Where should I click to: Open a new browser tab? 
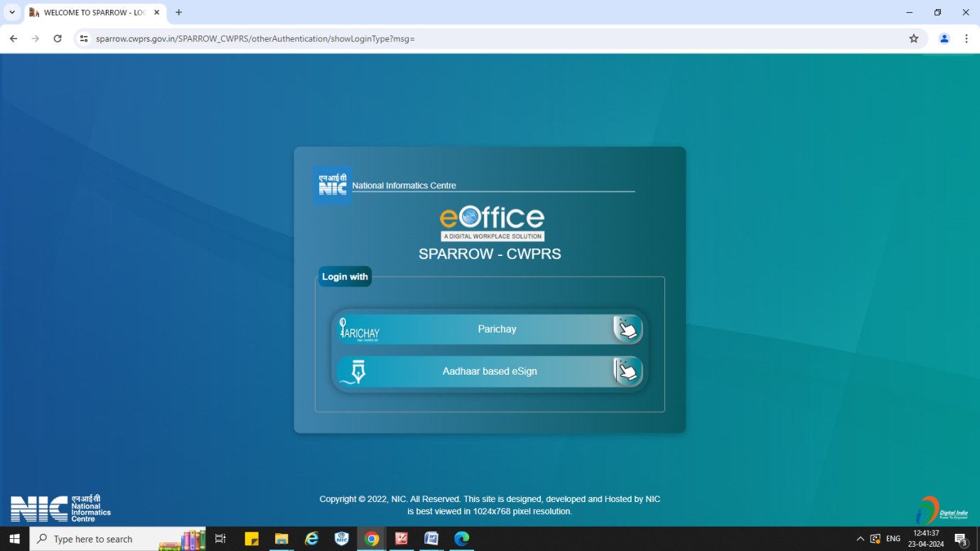[x=179, y=12]
